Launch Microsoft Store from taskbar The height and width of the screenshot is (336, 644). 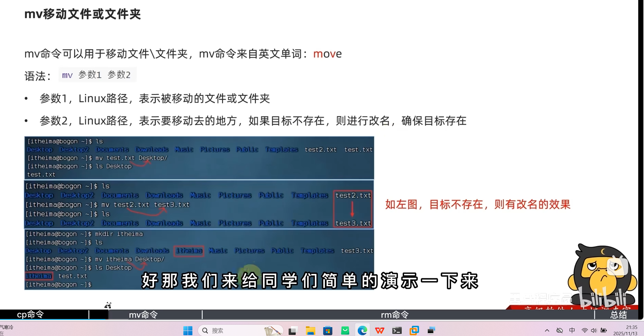click(x=328, y=331)
